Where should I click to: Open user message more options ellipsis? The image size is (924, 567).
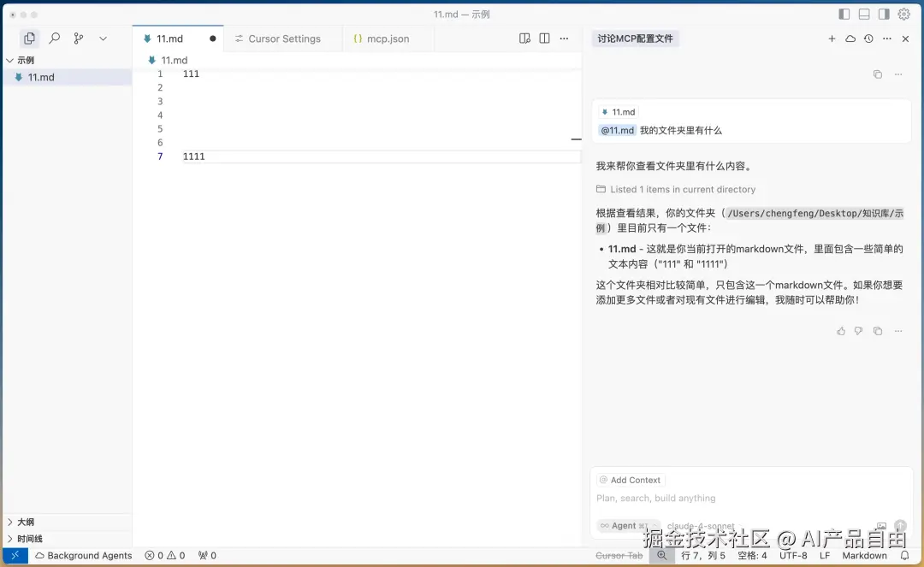898,74
